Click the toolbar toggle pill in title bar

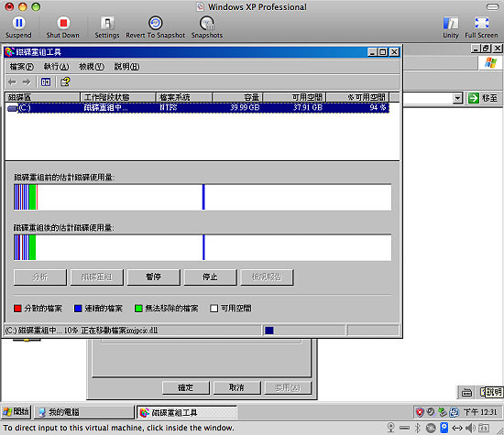[x=492, y=6]
